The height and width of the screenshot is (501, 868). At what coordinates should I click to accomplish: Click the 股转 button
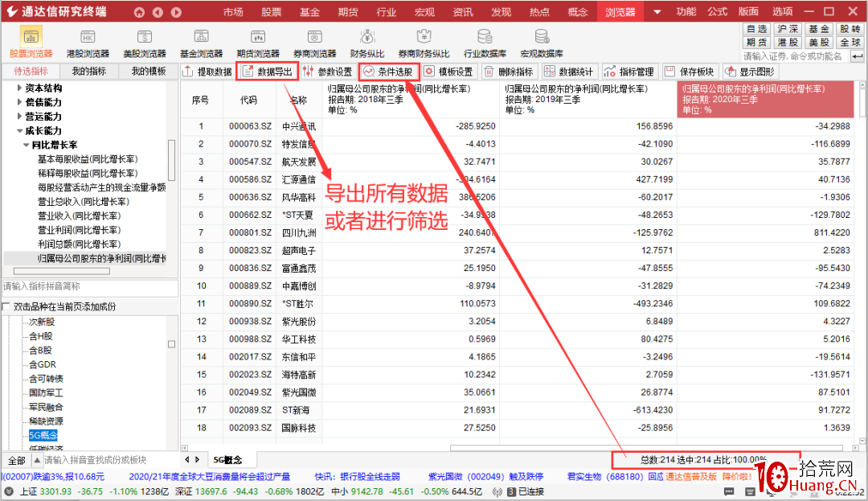tap(850, 29)
